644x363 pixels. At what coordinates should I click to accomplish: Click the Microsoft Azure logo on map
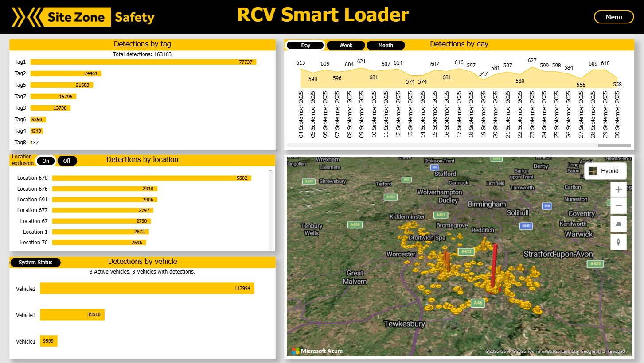click(x=317, y=351)
